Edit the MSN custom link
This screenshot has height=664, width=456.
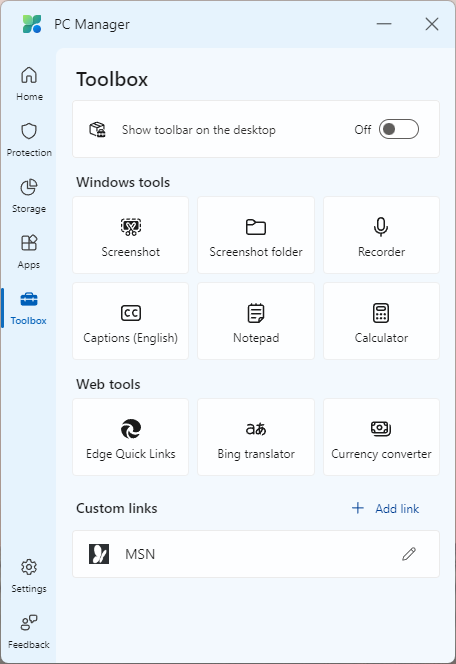(x=409, y=554)
